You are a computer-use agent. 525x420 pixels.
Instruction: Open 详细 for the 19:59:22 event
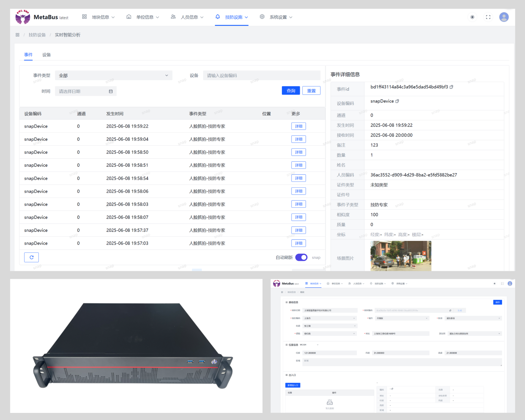(298, 126)
